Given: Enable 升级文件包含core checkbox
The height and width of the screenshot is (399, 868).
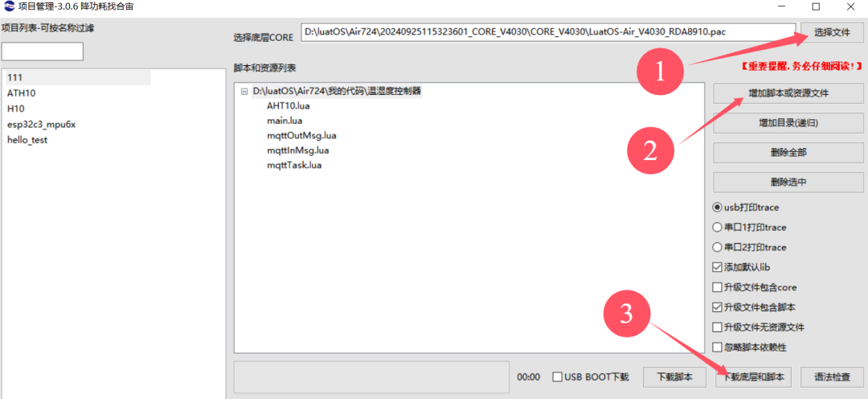Looking at the screenshot, I should 718,287.
